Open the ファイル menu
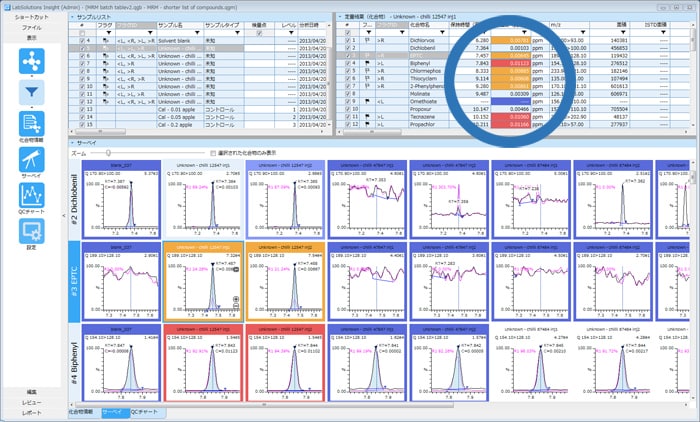The height and width of the screenshot is (422, 700). [x=32, y=28]
